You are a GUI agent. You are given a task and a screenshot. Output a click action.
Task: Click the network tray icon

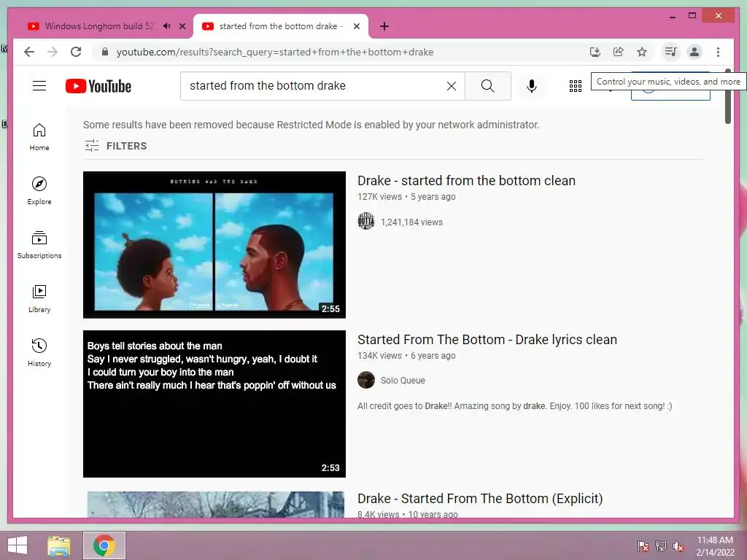pyautogui.click(x=661, y=546)
